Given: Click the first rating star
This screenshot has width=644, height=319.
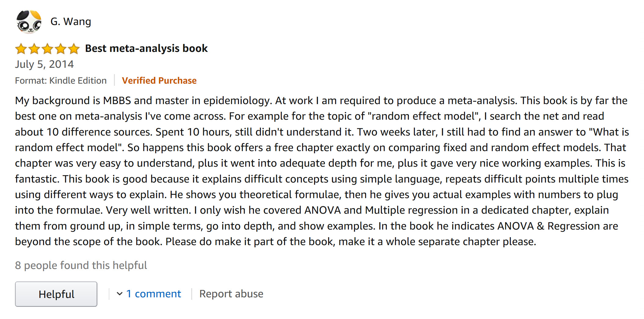Looking at the screenshot, I should point(21,49).
